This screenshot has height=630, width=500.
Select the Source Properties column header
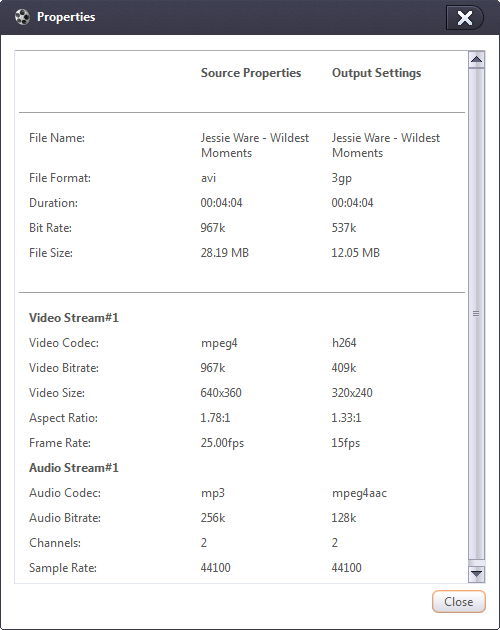(251, 73)
